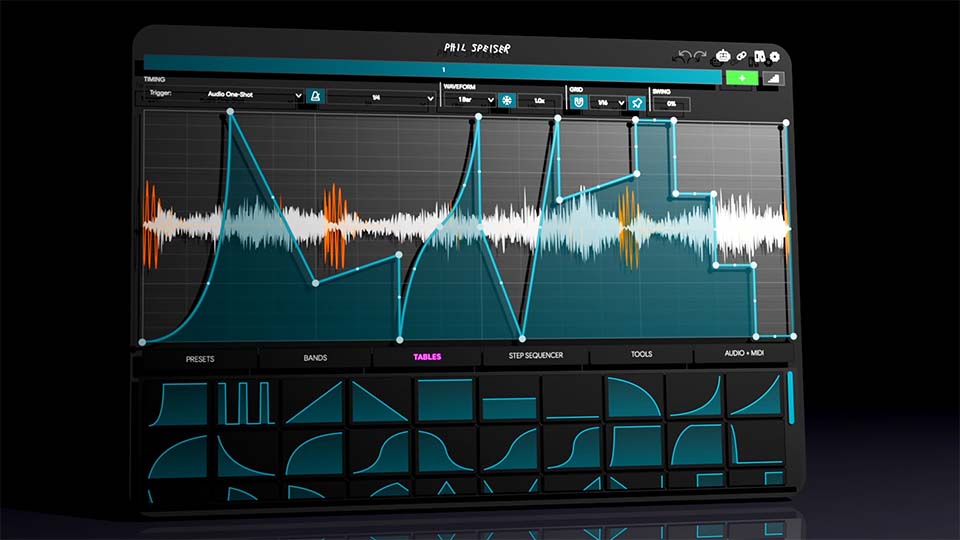Toggle the metronome sync icon

(x=315, y=96)
